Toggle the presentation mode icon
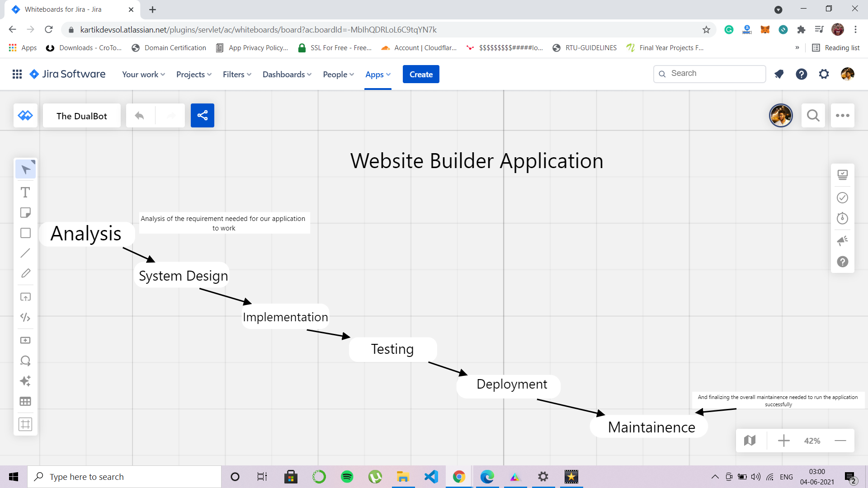Image resolution: width=868 pixels, height=488 pixels. point(842,175)
